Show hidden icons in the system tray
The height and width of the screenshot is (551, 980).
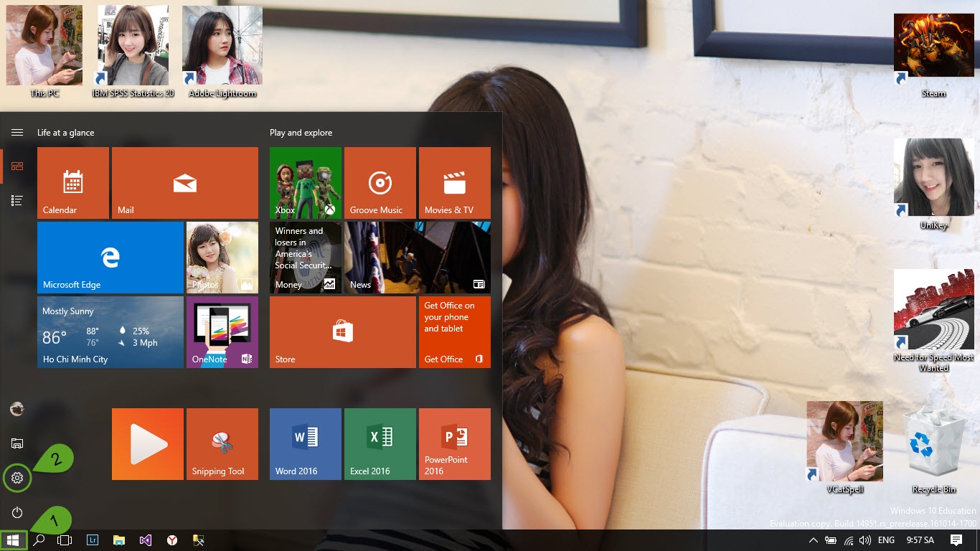tap(813, 540)
